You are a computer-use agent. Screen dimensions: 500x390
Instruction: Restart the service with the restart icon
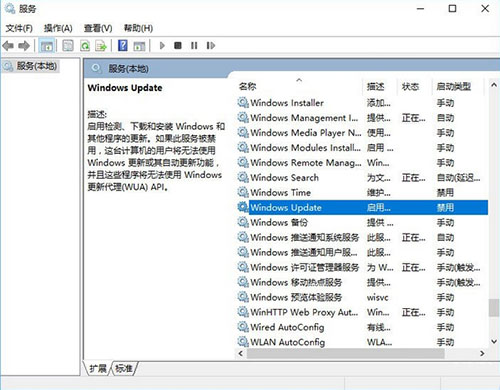point(211,45)
